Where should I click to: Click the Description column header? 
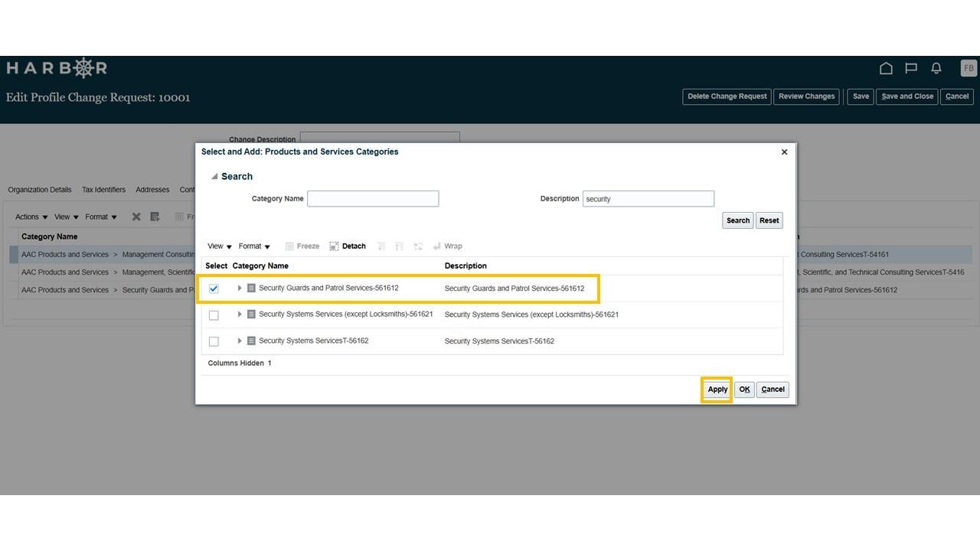click(465, 266)
